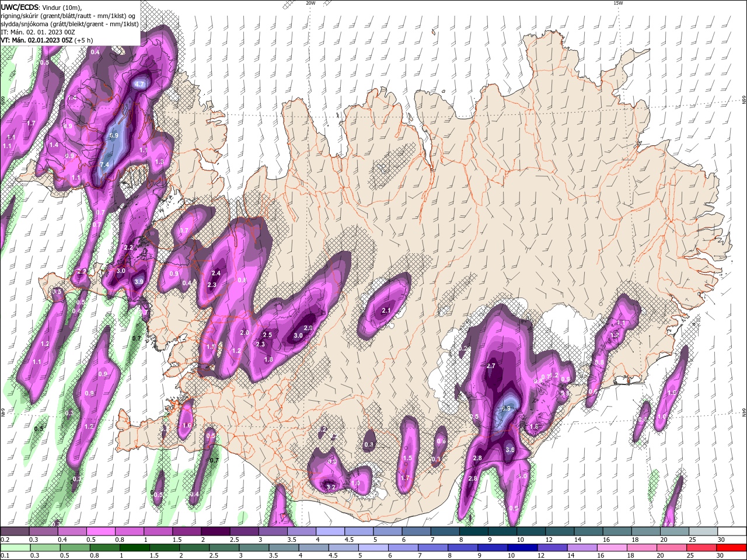Screen dimensions: 747x560
Task: Click the '0.1' label in the bottom legend row
Action: 5,556
